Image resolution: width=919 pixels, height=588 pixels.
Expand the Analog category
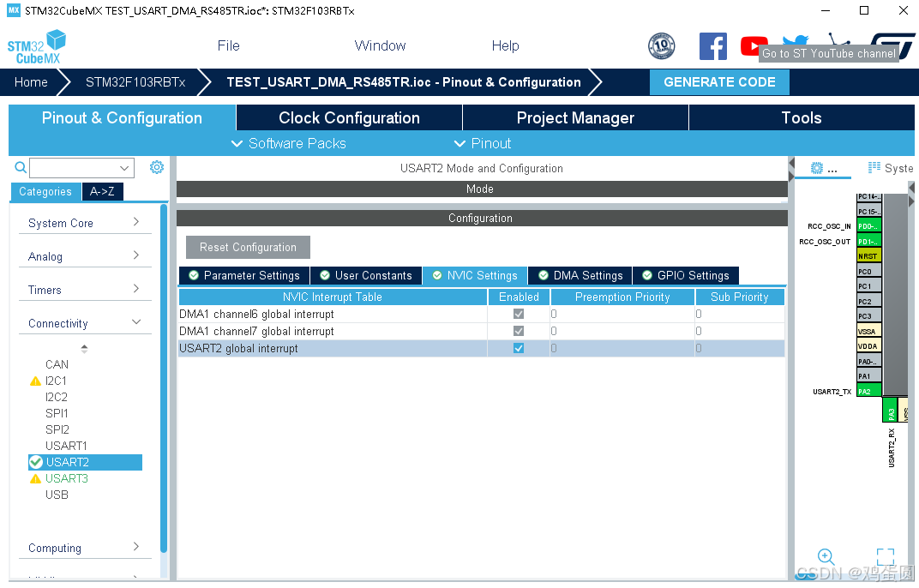(85, 256)
